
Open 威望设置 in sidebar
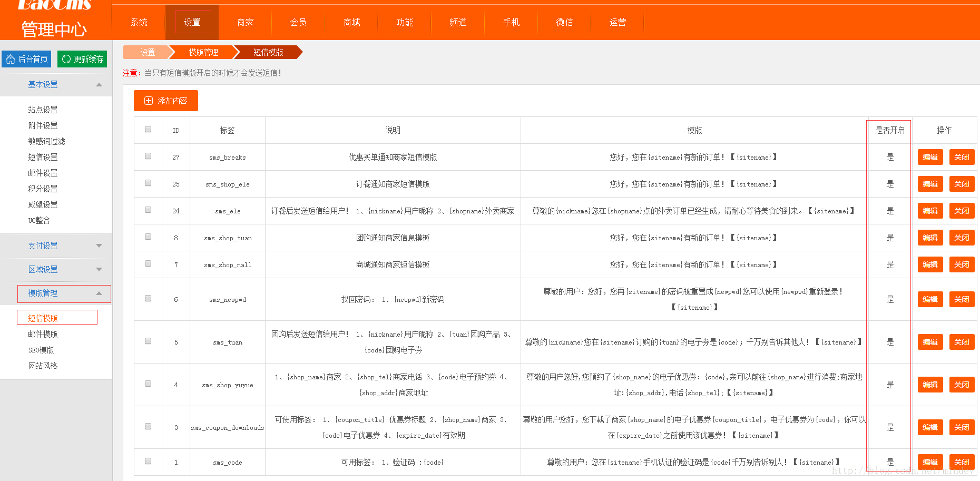[x=43, y=204]
